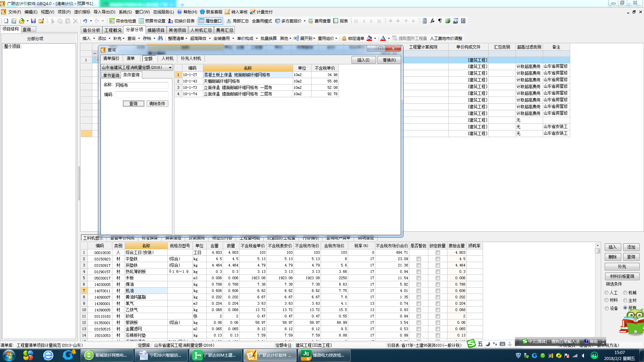The width and height of the screenshot is (644, 362).
Task: Expand the 单价构成 dropdown
Action: [x=257, y=39]
